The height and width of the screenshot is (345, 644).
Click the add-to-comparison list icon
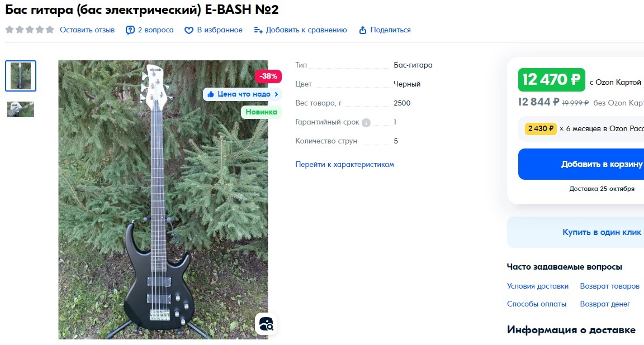click(x=258, y=30)
